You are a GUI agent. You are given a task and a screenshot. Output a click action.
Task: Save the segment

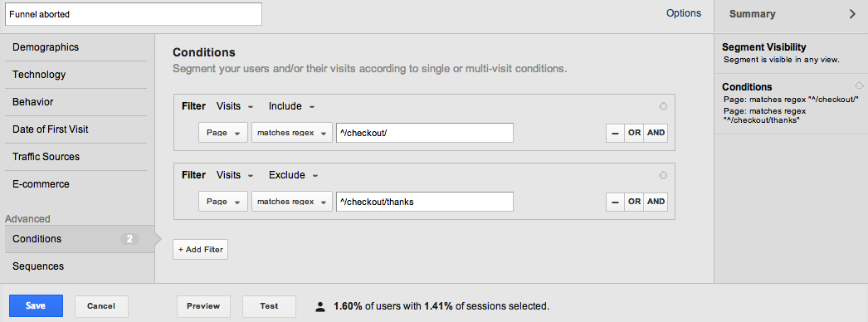(x=36, y=306)
